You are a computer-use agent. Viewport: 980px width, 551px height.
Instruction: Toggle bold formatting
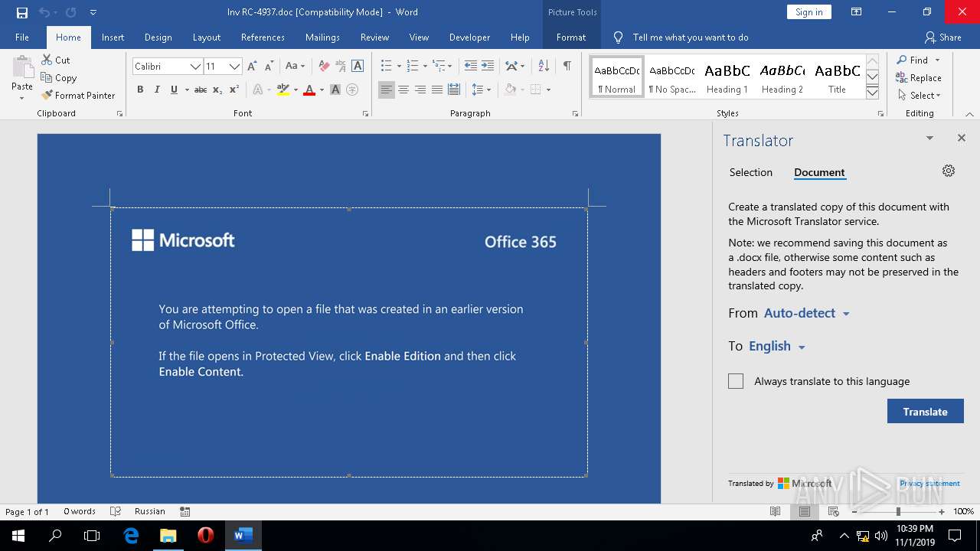140,90
